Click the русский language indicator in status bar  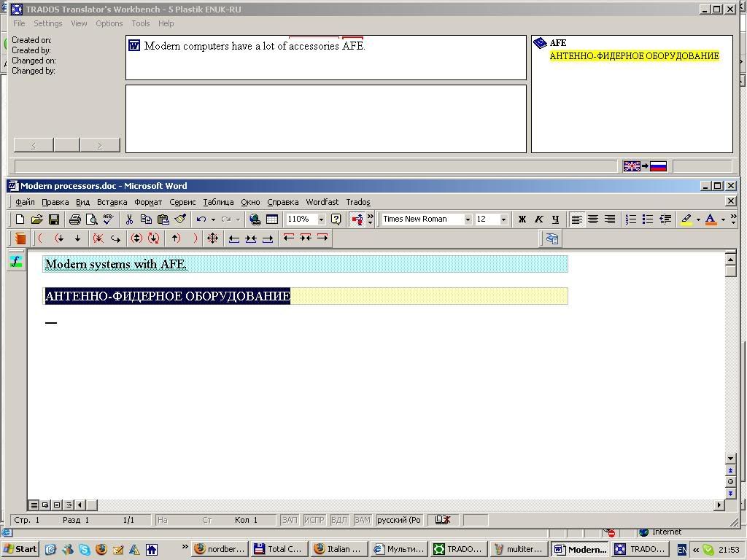pos(399,520)
